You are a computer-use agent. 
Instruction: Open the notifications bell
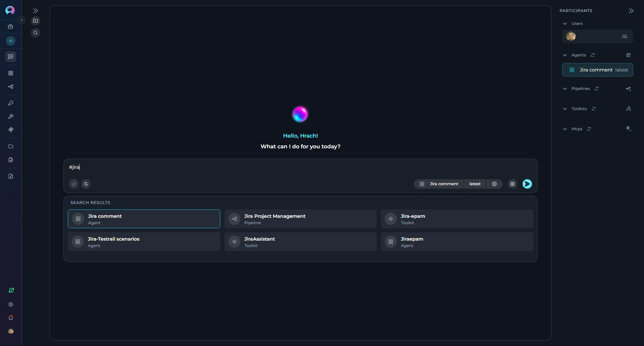point(10,318)
